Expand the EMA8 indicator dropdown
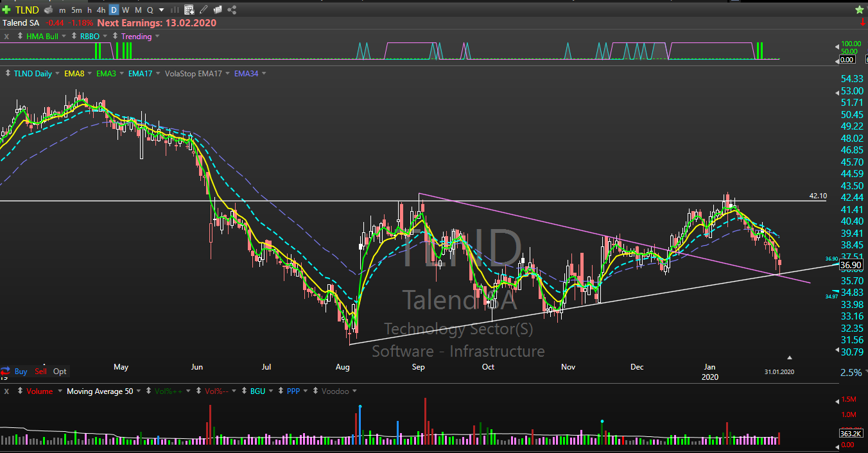Image resolution: width=868 pixels, height=453 pixels. [x=89, y=74]
